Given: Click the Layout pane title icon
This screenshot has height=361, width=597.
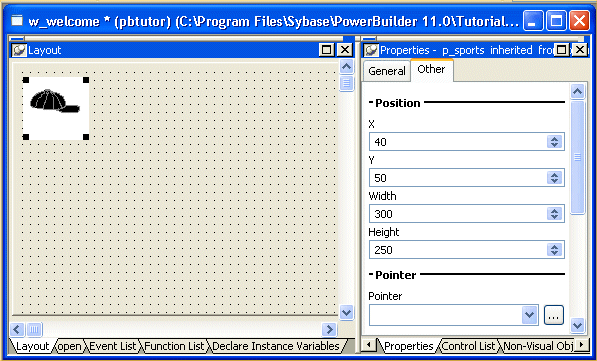Looking at the screenshot, I should click(19, 50).
